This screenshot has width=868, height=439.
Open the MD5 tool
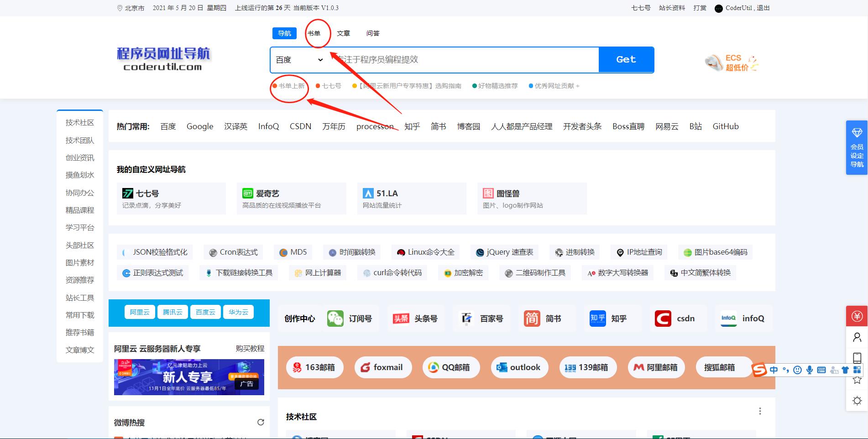click(293, 252)
